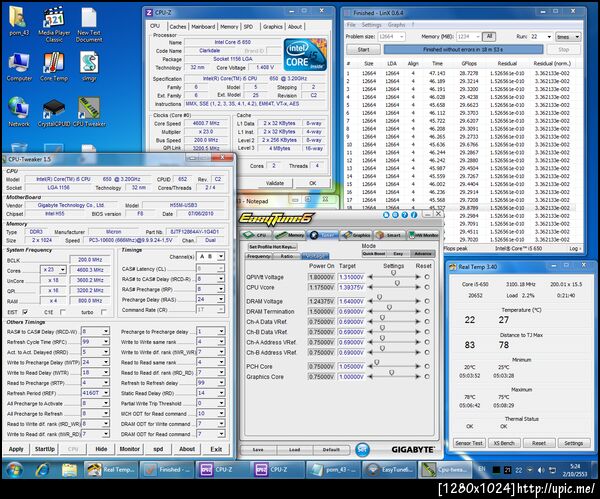Open EasyTune6 HW Monitor tab

[x=423, y=235]
